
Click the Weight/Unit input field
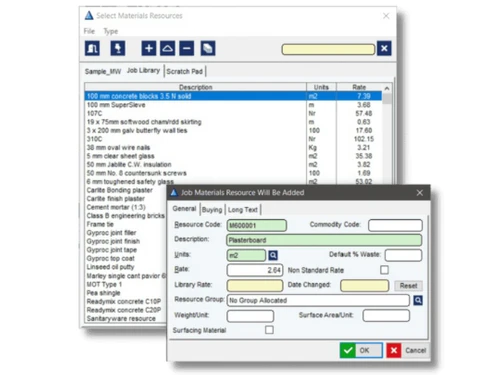(250, 316)
